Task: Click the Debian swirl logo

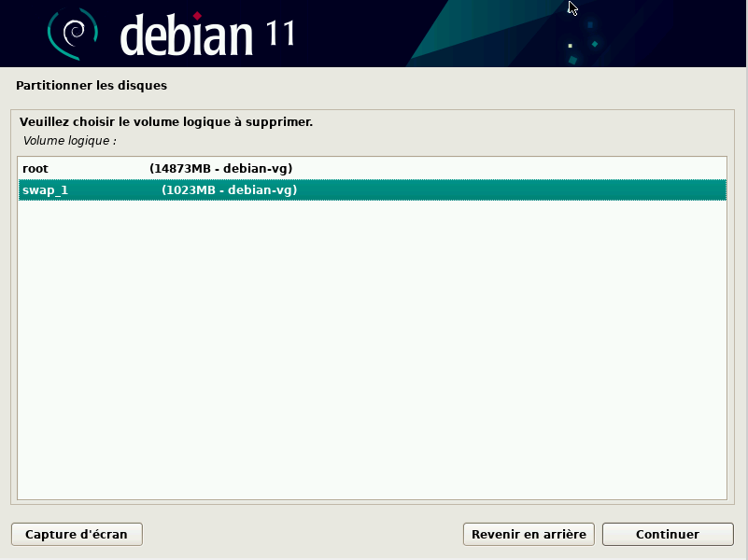Action: click(73, 34)
